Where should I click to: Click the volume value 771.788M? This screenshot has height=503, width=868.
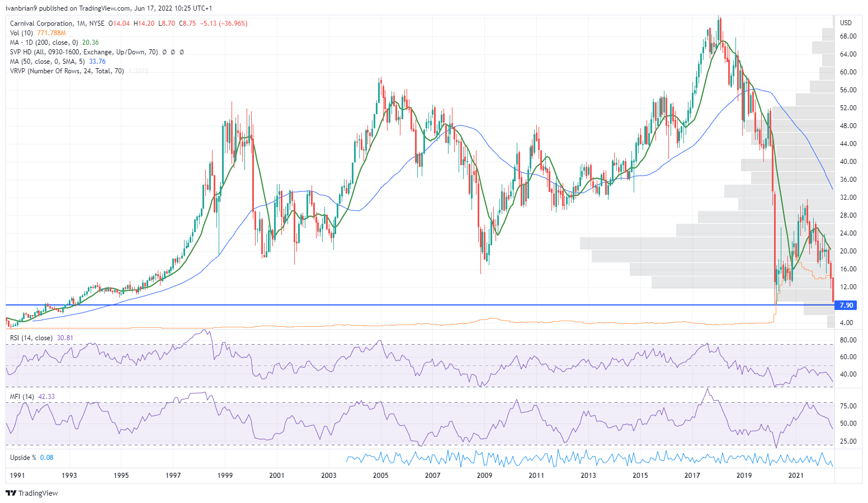click(x=51, y=33)
